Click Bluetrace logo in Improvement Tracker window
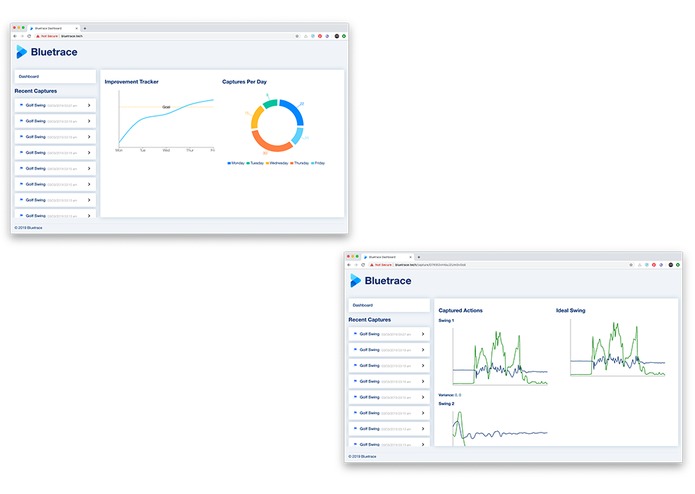Viewport: 695px width, 494px height. tap(47, 52)
